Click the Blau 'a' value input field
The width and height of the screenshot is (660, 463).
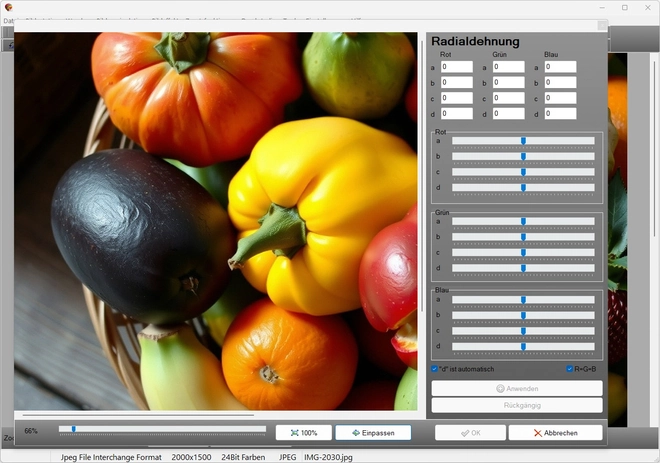[x=560, y=67]
